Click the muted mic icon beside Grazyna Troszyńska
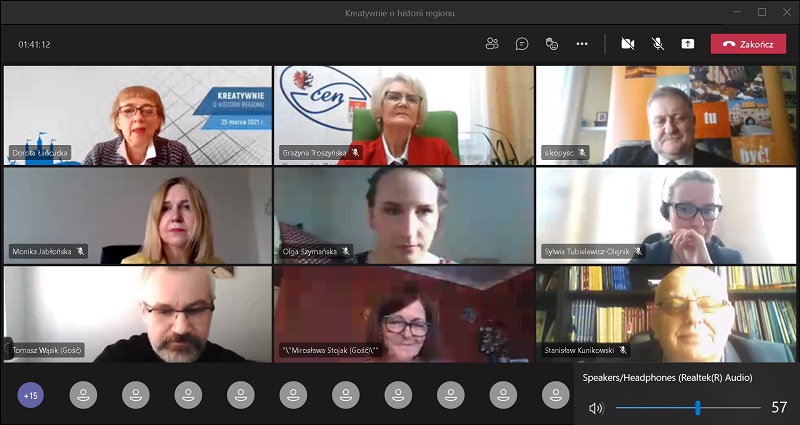 point(355,153)
